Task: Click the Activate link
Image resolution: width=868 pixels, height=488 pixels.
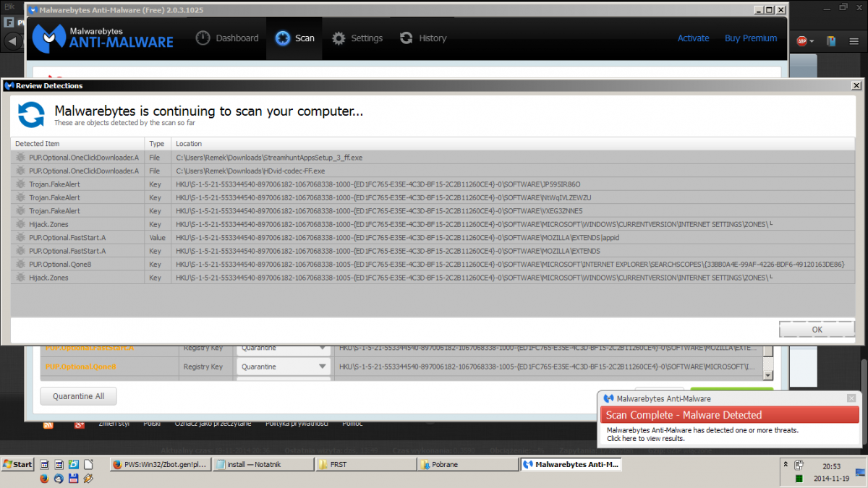Action: (x=693, y=38)
